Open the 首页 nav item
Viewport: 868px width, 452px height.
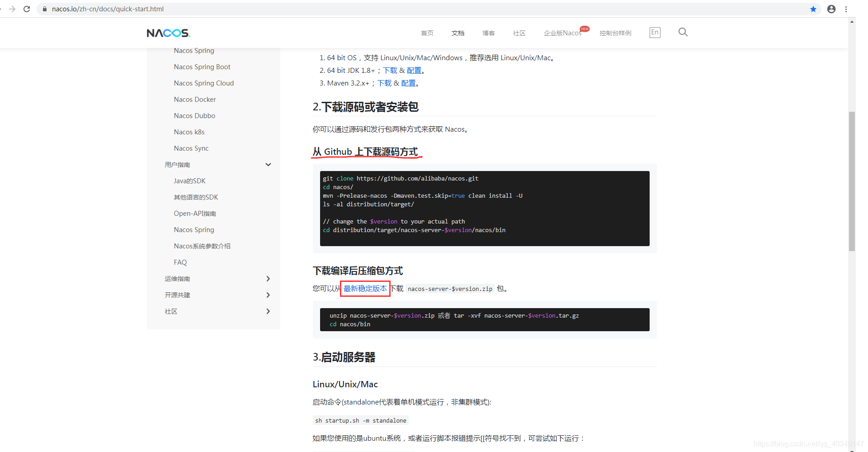[x=427, y=33]
